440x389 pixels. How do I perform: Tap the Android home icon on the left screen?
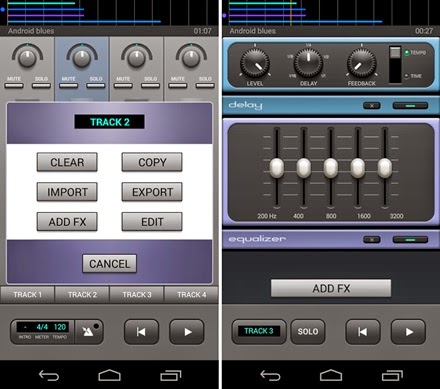point(109,375)
